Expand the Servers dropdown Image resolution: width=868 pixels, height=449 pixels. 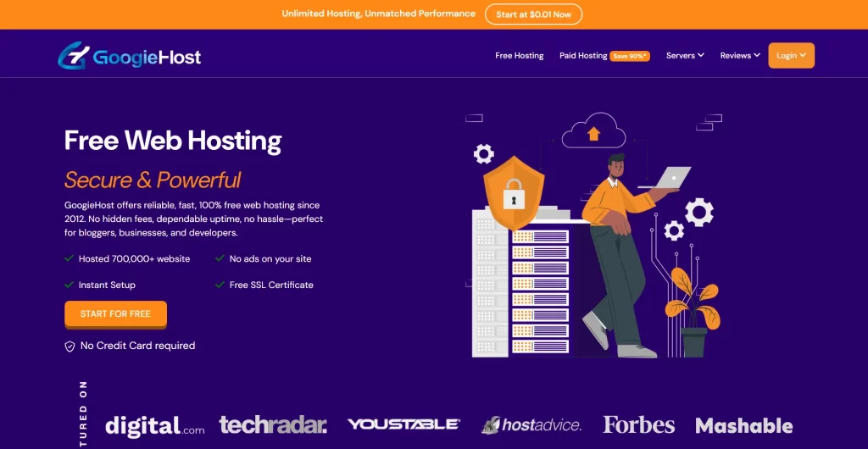coord(685,55)
